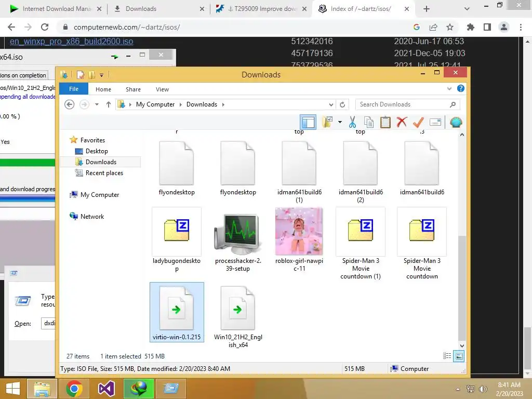
Task: Click the file list scroll down arrow
Action: [462, 345]
